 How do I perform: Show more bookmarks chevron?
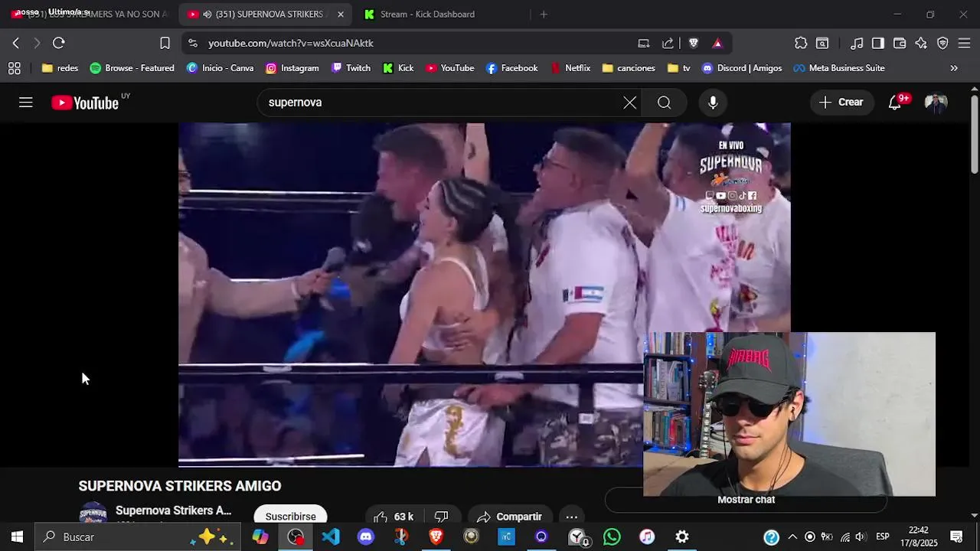(954, 68)
